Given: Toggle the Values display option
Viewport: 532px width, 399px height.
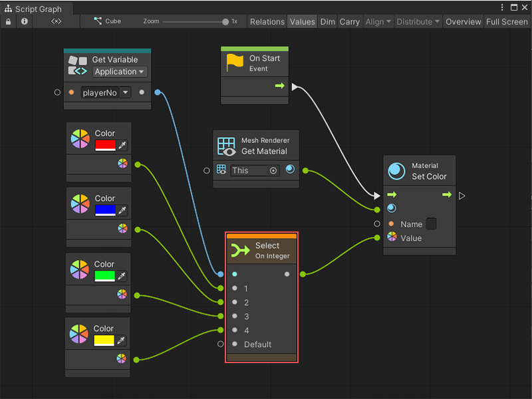Looking at the screenshot, I should click(303, 21).
